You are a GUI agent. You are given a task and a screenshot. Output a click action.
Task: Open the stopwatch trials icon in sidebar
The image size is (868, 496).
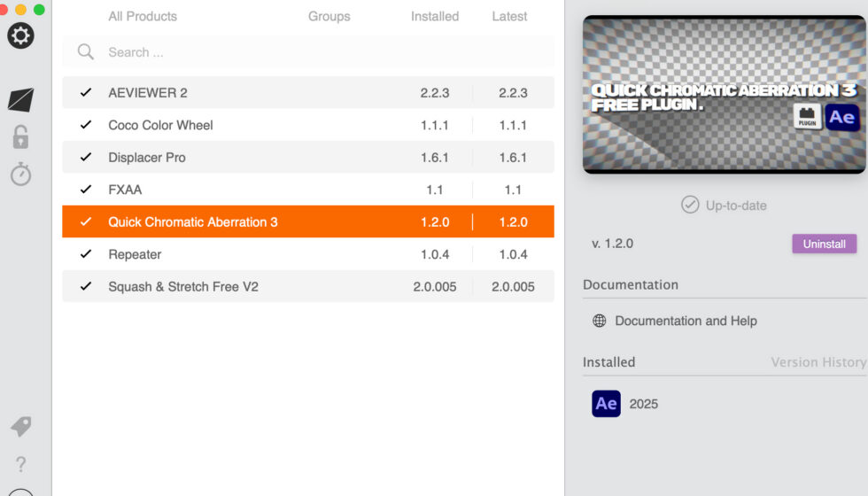21,174
